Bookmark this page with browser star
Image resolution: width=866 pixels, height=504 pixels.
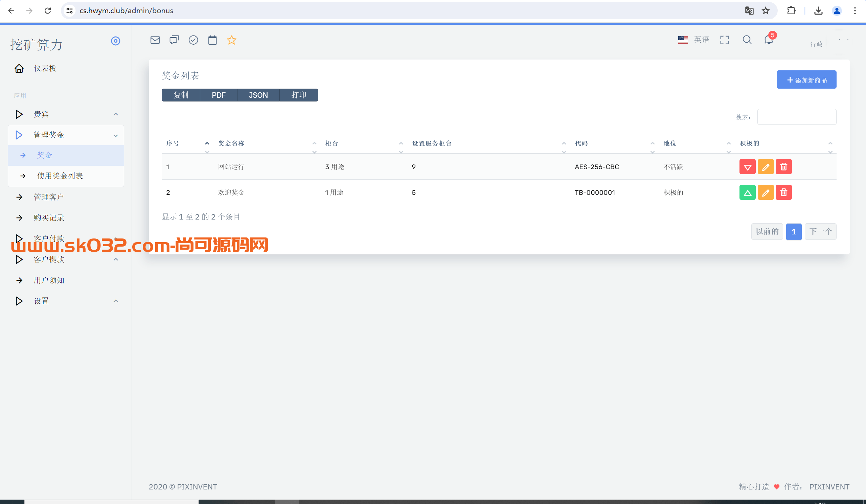coord(766,10)
